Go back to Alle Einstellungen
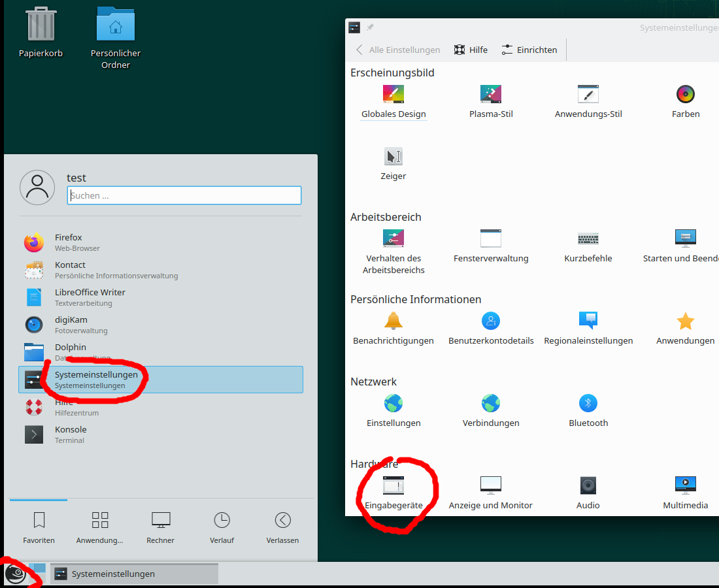This screenshot has height=588, width=719. pyautogui.click(x=398, y=50)
